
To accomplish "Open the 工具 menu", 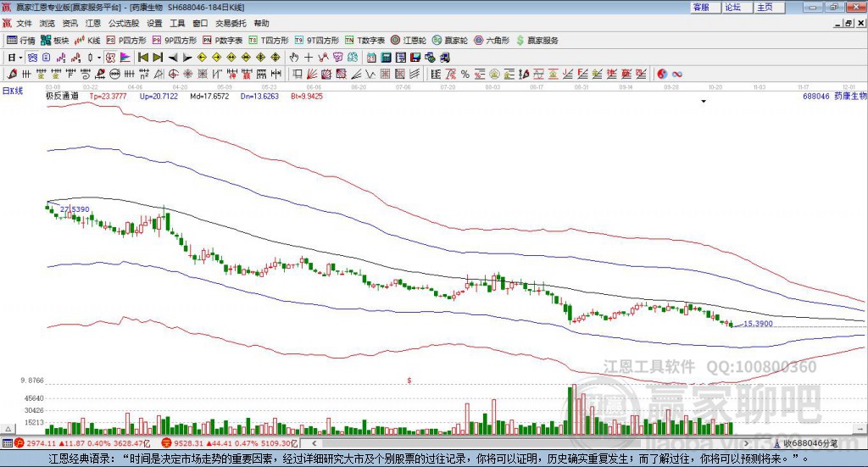I will pos(177,23).
